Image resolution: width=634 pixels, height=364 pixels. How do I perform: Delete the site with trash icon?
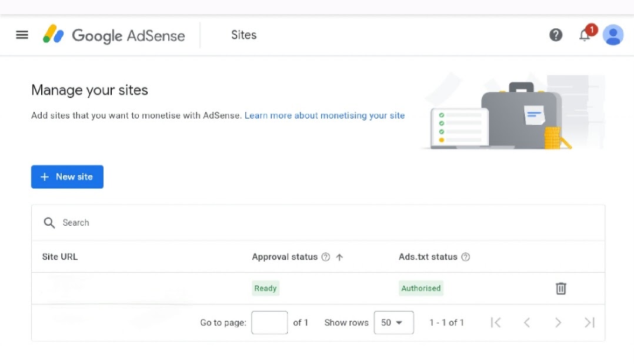pyautogui.click(x=561, y=288)
